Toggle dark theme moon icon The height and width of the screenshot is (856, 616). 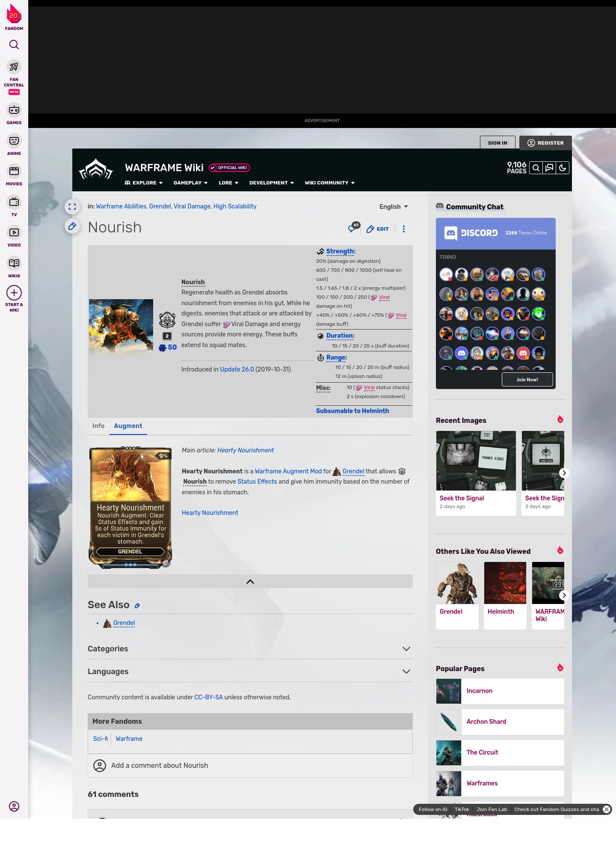[563, 168]
